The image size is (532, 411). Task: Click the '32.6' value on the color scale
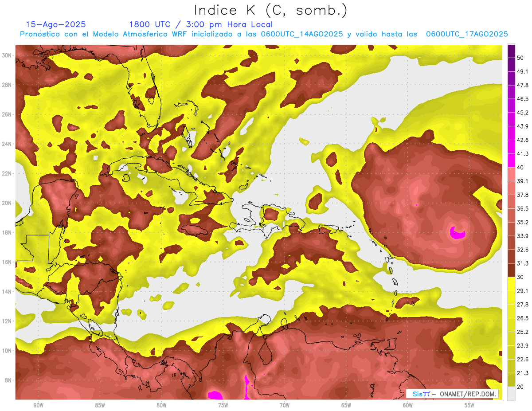[x=522, y=250]
